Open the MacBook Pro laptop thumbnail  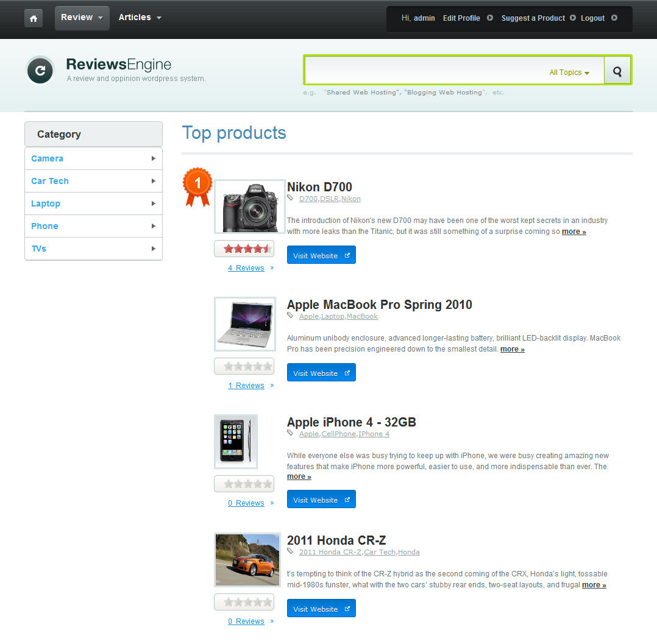click(x=245, y=324)
